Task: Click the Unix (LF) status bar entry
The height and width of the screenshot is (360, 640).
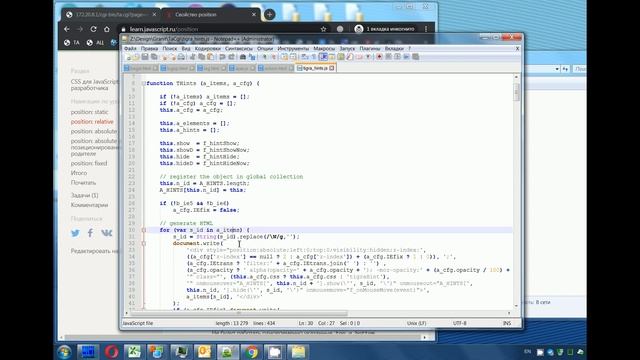Action: coord(416,323)
